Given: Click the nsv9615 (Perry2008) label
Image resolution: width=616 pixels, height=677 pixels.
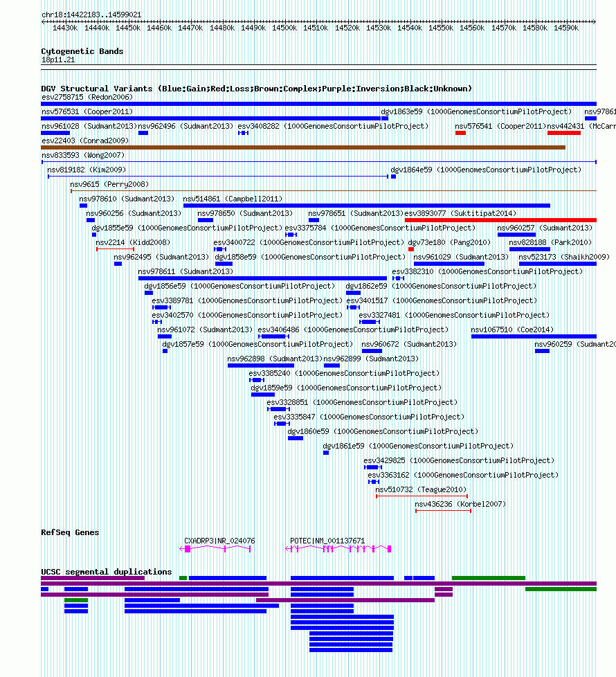Looking at the screenshot, I should click(109, 185).
